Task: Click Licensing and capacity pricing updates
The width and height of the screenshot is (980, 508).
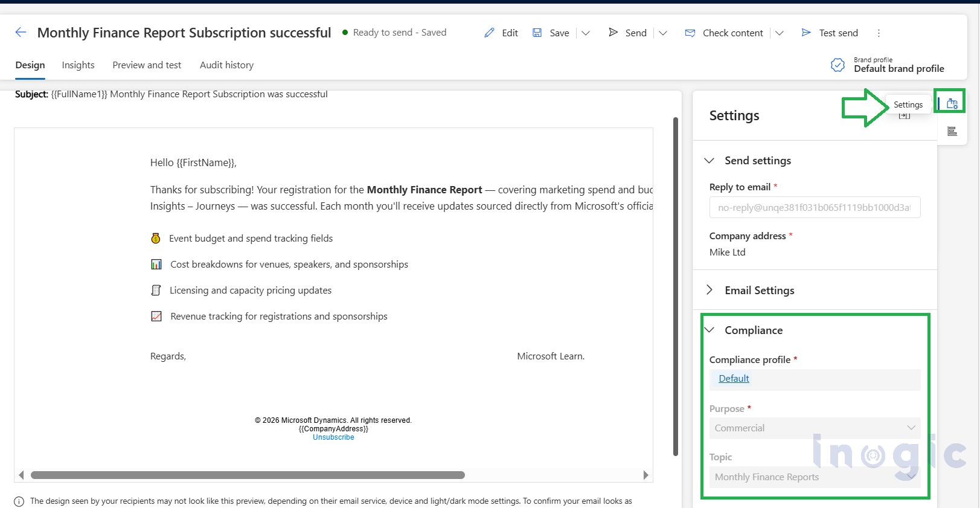Action: point(251,291)
